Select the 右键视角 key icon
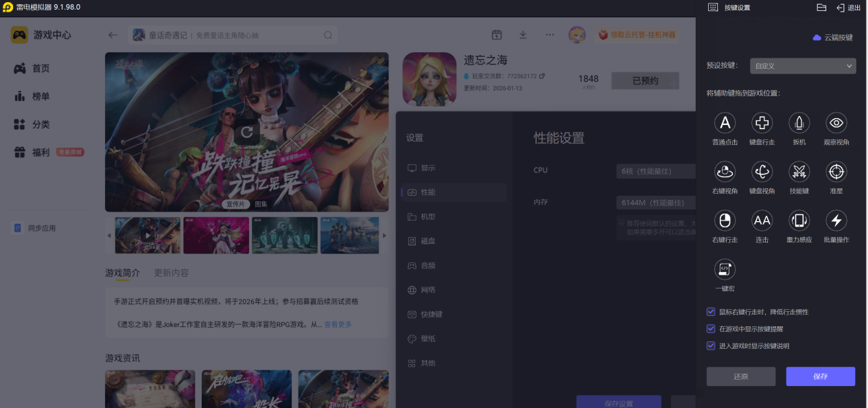 tap(725, 172)
